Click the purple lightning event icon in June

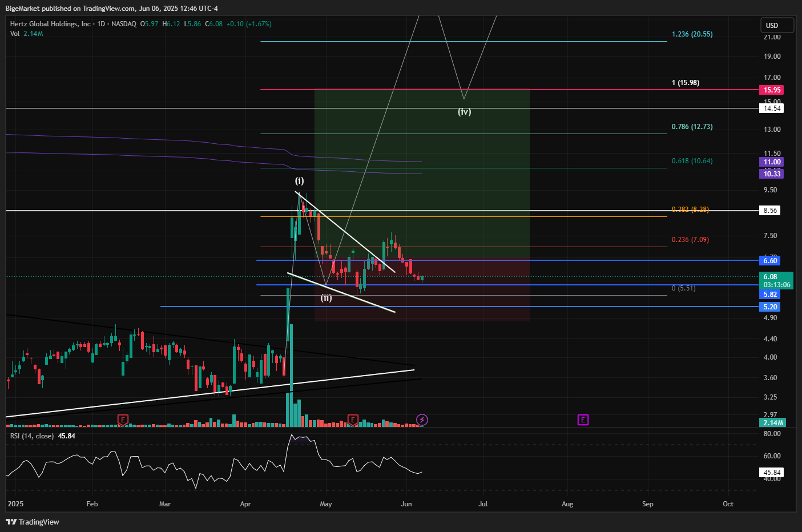[422, 420]
